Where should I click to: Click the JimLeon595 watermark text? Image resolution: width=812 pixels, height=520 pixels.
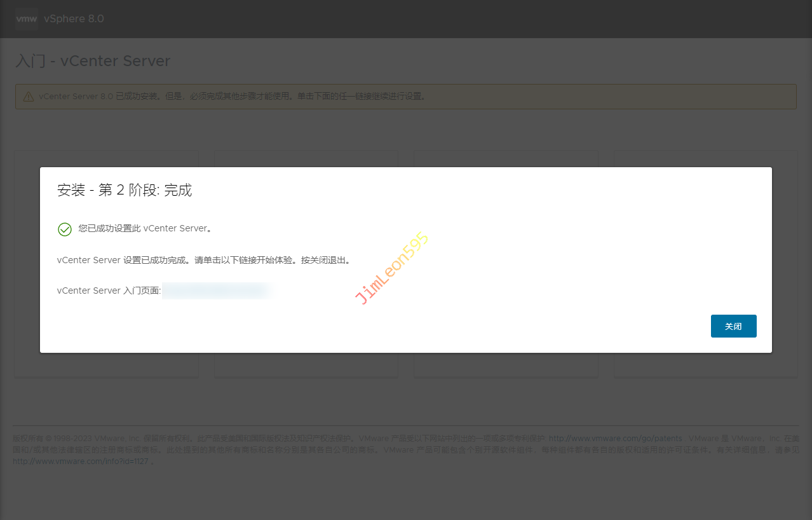tap(392, 268)
